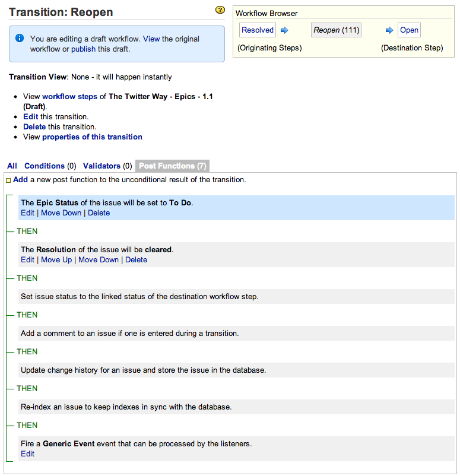View the original workflow link
The height and width of the screenshot is (476, 460).
(x=151, y=39)
